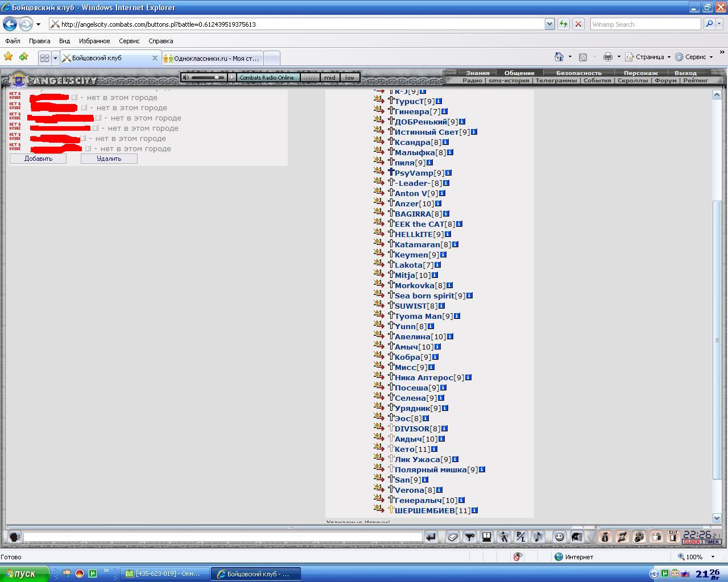Click the eraser clear chat icon
Screen dimensions: 728x582
pyautogui.click(x=452, y=537)
